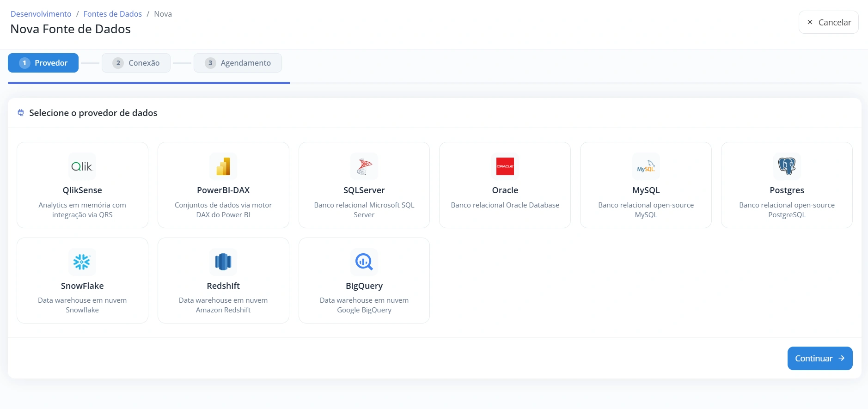Click 'Banco relacional open-source MySQL' description
The height and width of the screenshot is (409, 868).
coord(646,210)
